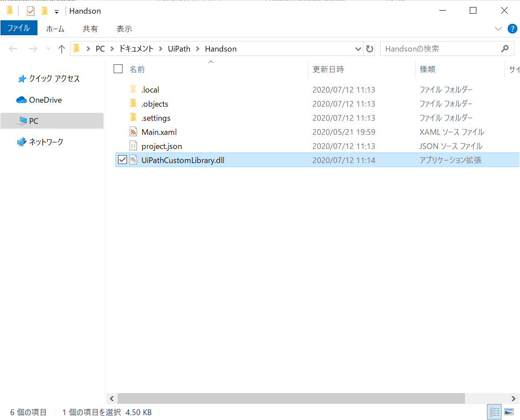The image size is (520, 420).
Task: Go up one level with the Up arrow
Action: (61, 49)
